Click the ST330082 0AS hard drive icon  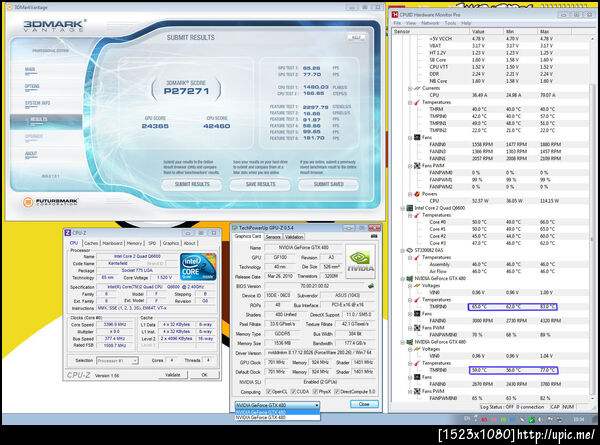point(409,250)
